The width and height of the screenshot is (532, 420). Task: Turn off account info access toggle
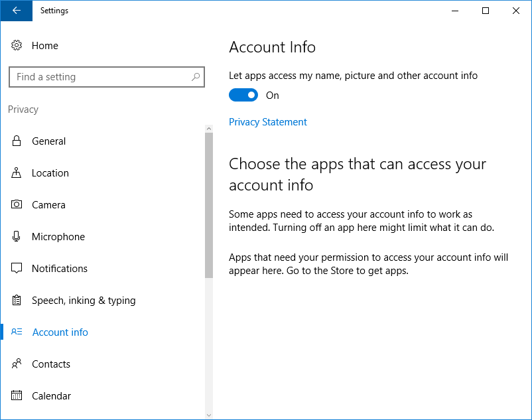point(243,96)
